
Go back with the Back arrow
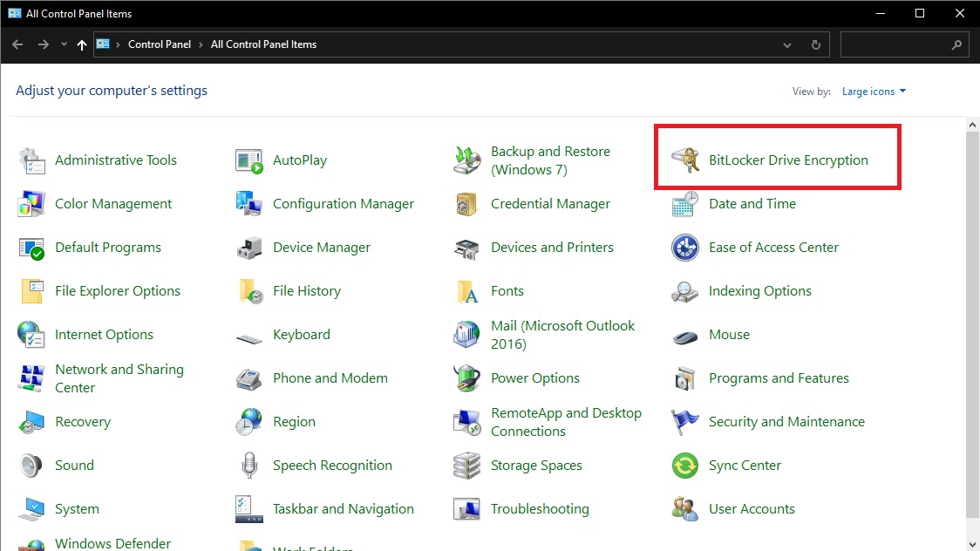[17, 44]
